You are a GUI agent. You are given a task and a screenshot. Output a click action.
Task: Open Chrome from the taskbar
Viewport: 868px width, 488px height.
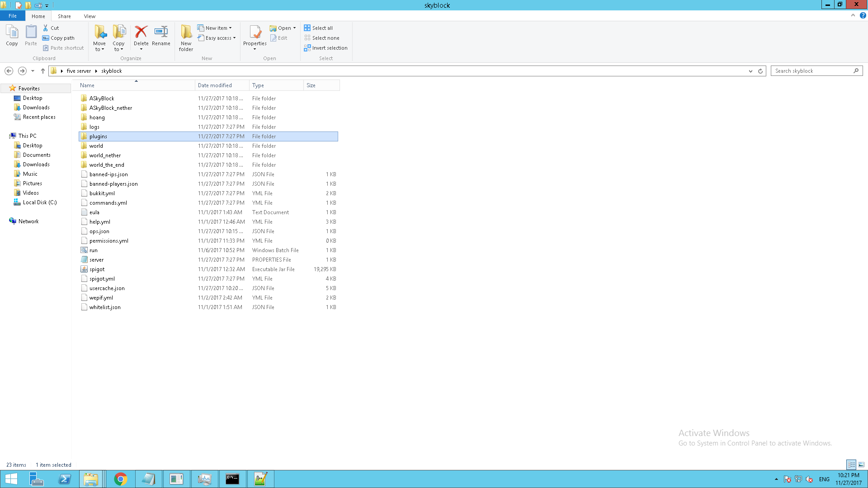click(120, 479)
